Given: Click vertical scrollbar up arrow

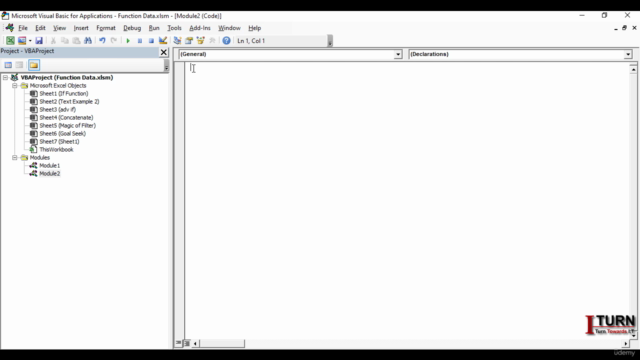Looking at the screenshot, I should tap(633, 69).
